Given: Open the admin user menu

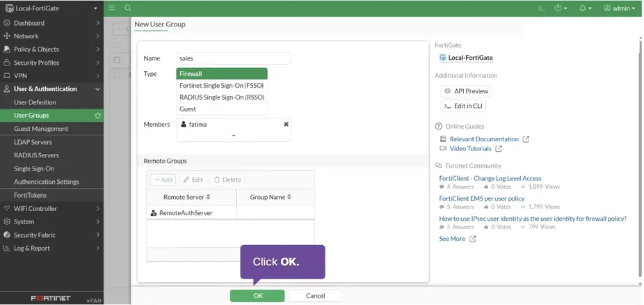Looking at the screenshot, I should (x=620, y=8).
